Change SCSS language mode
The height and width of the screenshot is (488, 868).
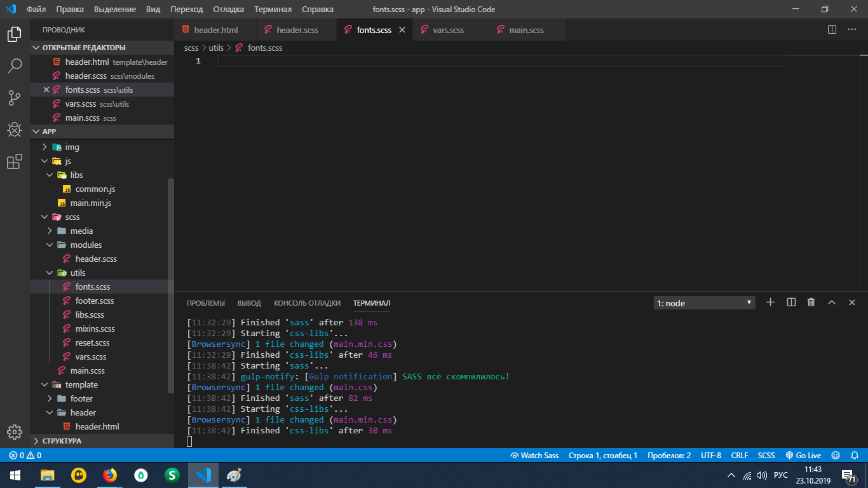click(x=766, y=455)
